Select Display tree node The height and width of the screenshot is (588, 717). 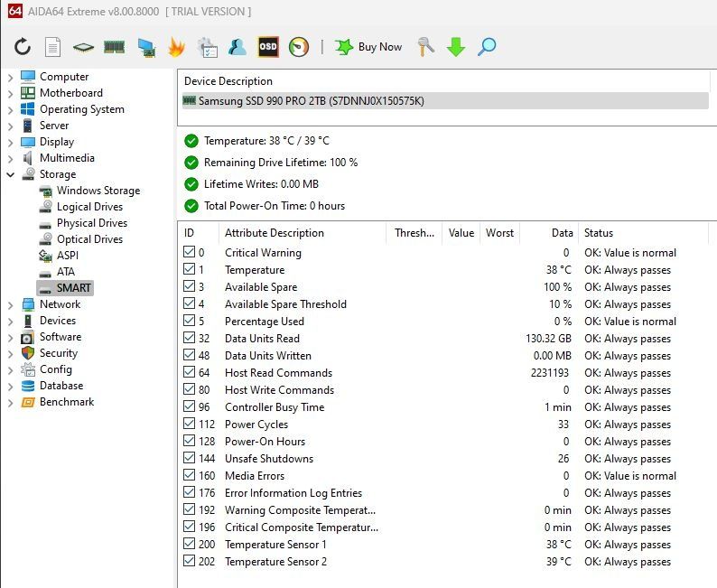pos(57,142)
